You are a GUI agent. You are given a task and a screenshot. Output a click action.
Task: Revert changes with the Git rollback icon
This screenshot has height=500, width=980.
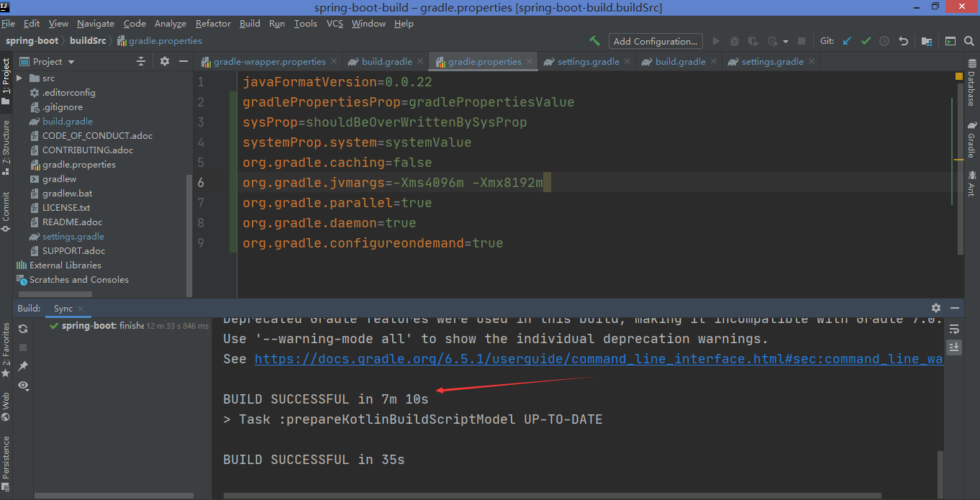coord(904,41)
